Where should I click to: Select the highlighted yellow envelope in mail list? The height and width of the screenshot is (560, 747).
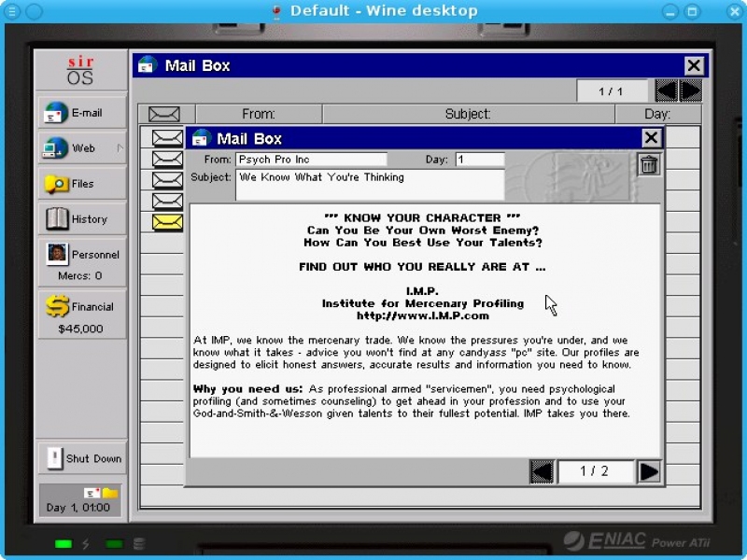[168, 222]
